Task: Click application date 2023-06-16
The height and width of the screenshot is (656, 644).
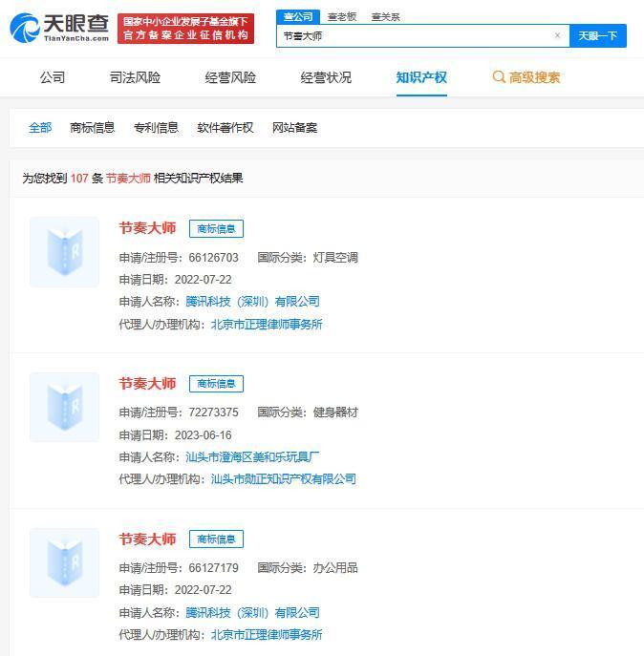Action: 204,435
